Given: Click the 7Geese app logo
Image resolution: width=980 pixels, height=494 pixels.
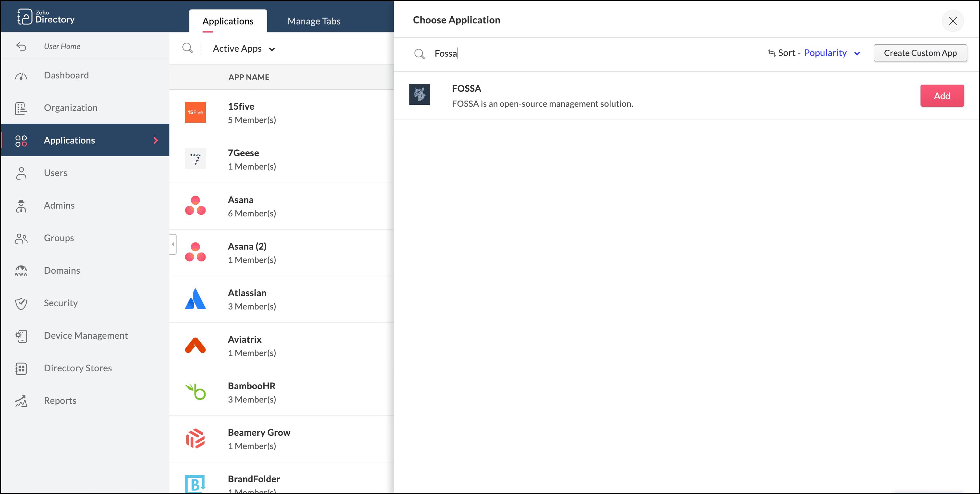Looking at the screenshot, I should 195,159.
